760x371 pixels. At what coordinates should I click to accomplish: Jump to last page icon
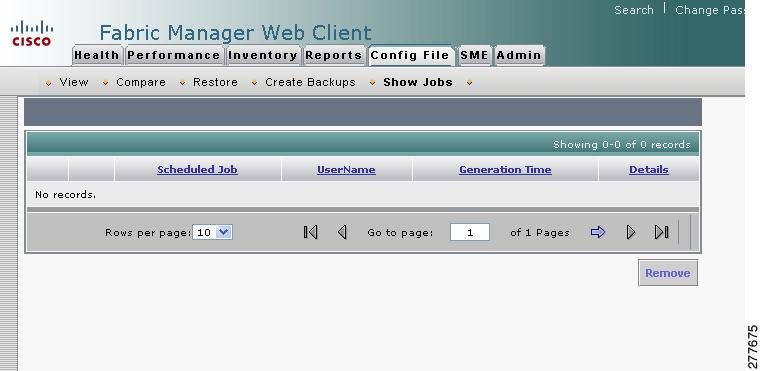pyautogui.click(x=662, y=232)
